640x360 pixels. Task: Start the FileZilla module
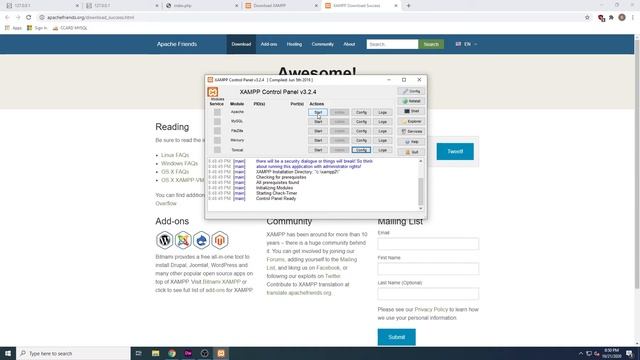tap(318, 131)
